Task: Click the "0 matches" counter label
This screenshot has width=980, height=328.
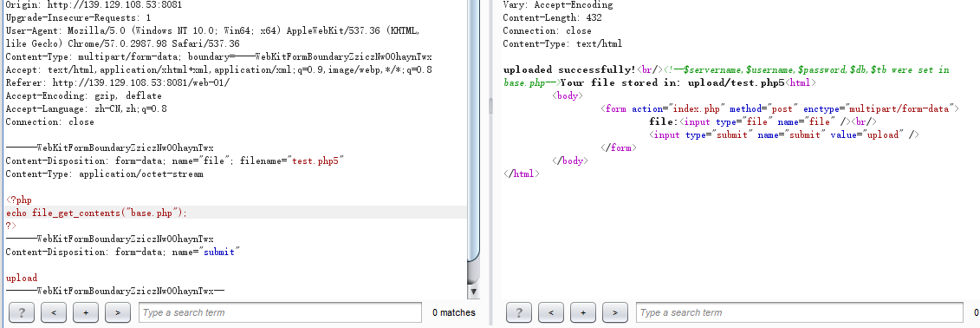Action: [x=454, y=312]
